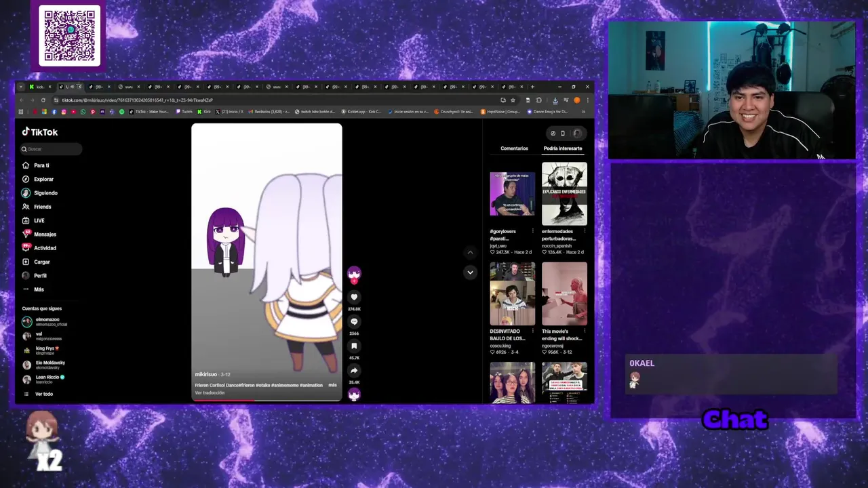
Task: Open options for This movie's ending video
Action: click(585, 331)
